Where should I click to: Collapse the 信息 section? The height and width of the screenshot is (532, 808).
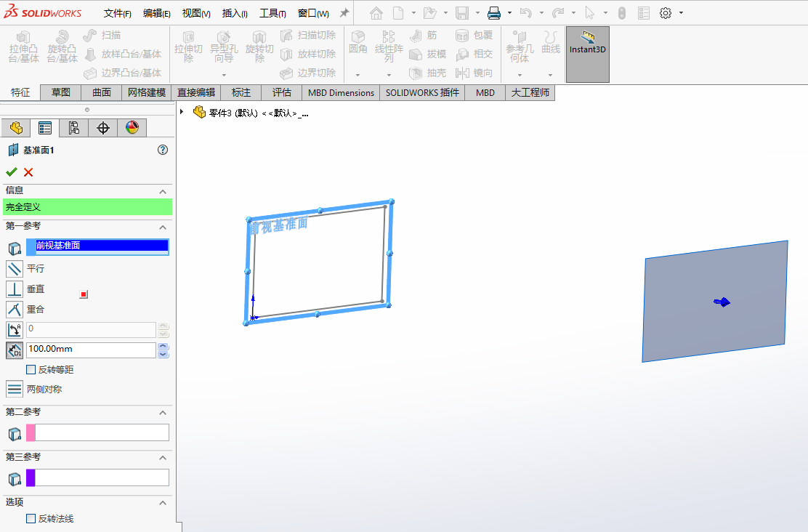[163, 191]
